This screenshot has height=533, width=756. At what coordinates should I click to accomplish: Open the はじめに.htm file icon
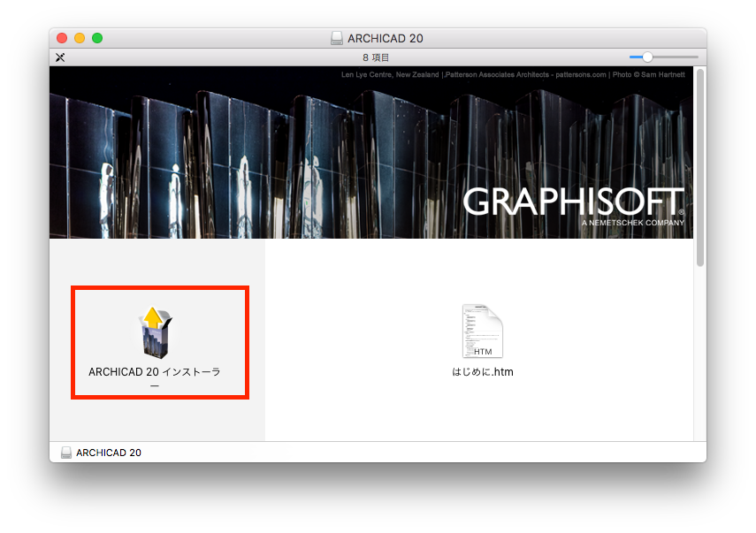coord(482,331)
